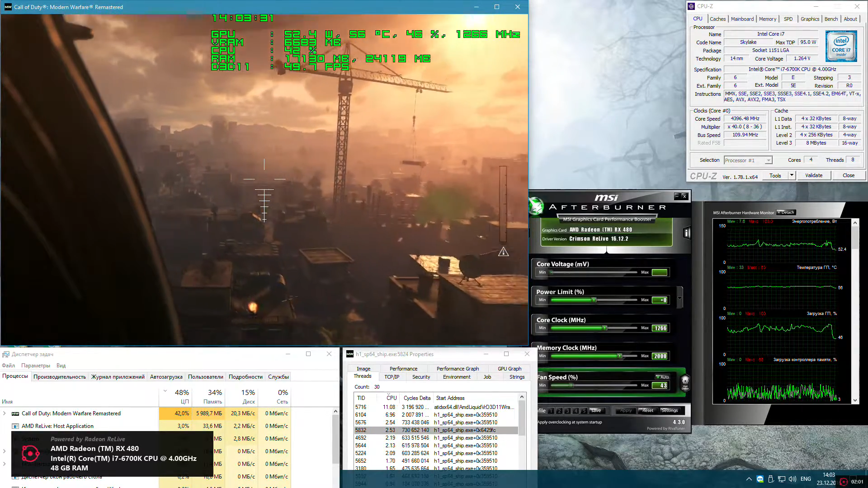The height and width of the screenshot is (488, 868).
Task: Click the network tray icon
Action: (x=782, y=479)
